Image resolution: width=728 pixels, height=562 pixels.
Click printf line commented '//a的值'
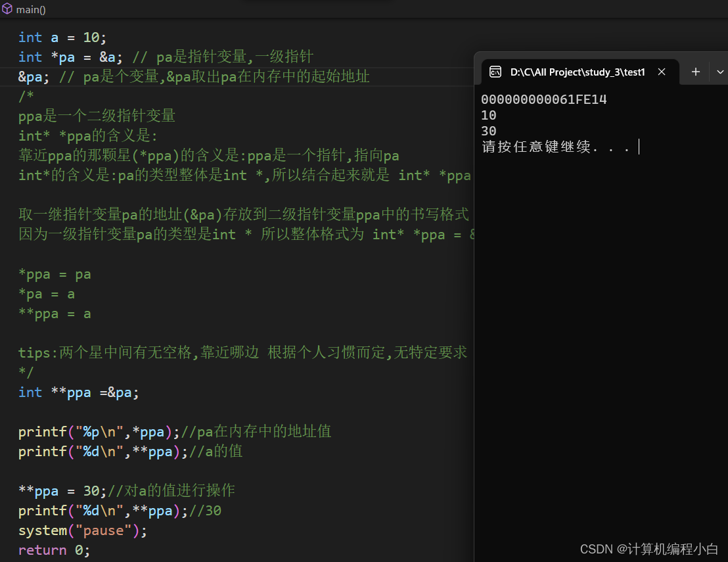(130, 452)
